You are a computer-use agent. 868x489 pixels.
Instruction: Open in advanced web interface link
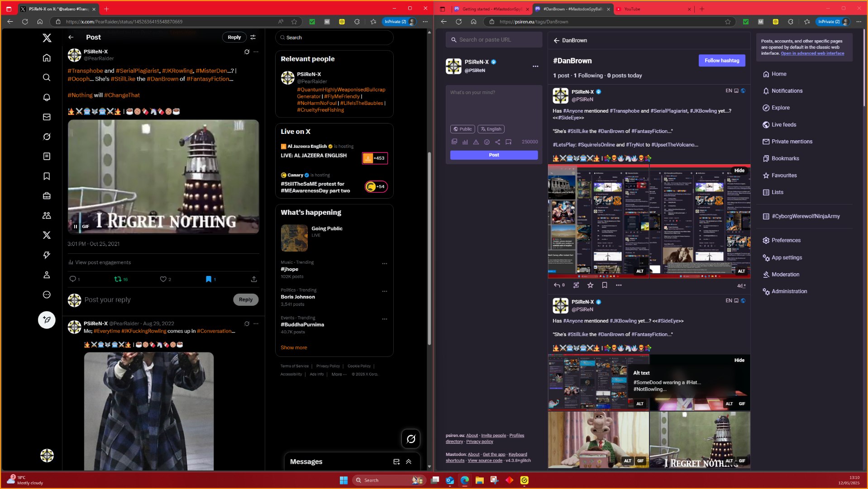812,53
